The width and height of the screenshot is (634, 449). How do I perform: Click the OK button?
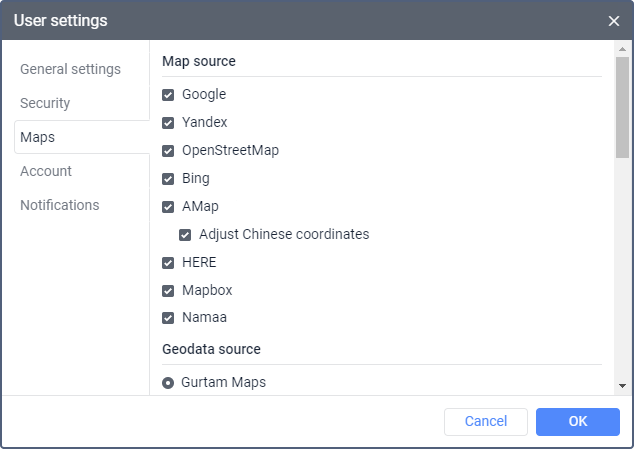tap(577, 421)
